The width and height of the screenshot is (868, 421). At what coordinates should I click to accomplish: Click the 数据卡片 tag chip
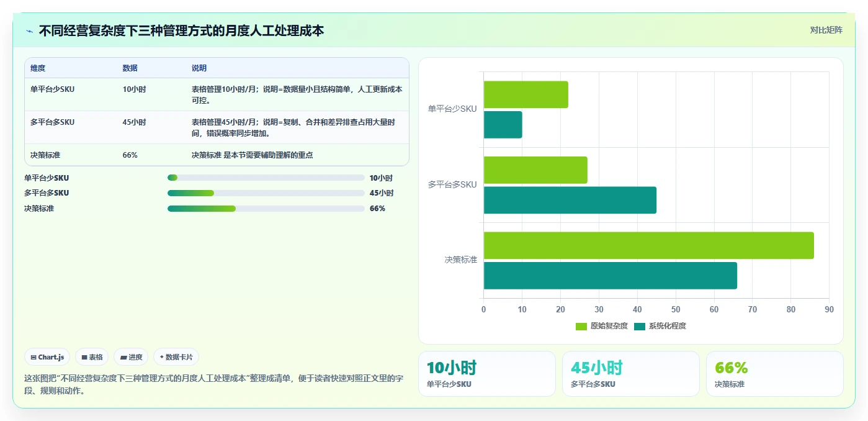coord(176,357)
